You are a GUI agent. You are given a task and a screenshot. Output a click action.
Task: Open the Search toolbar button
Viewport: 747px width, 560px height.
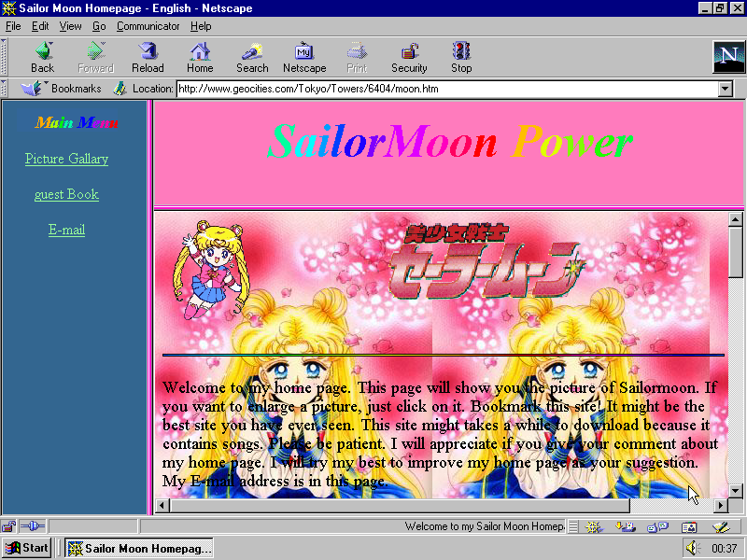pyautogui.click(x=252, y=57)
